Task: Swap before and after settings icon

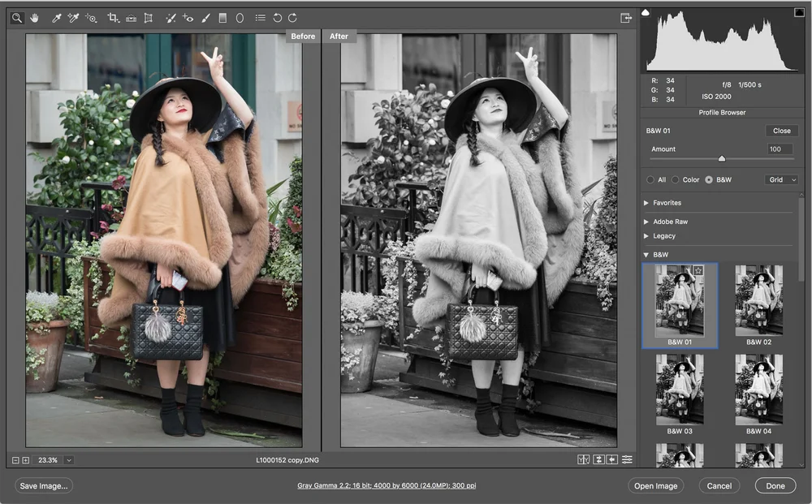Action: pyautogui.click(x=598, y=459)
